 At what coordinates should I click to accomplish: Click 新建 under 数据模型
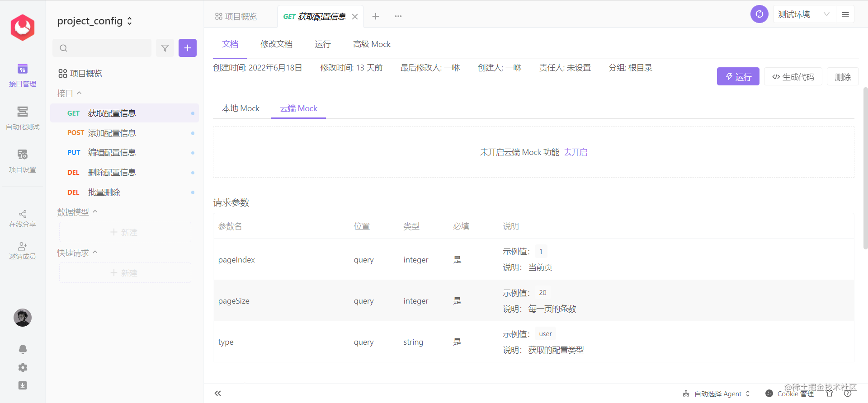tap(125, 232)
